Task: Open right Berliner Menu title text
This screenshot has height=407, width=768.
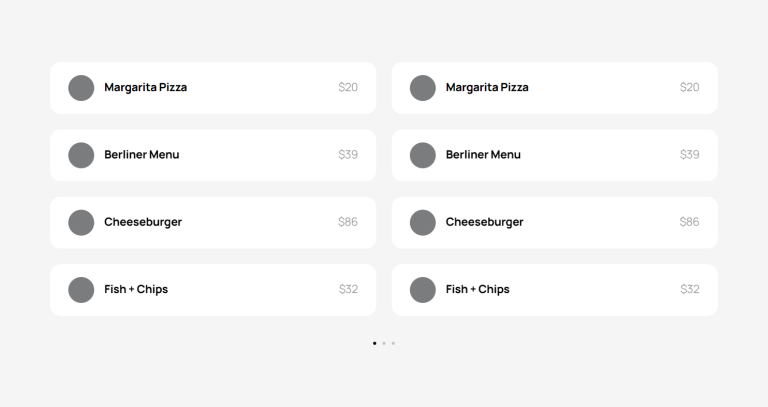Action: pos(483,155)
